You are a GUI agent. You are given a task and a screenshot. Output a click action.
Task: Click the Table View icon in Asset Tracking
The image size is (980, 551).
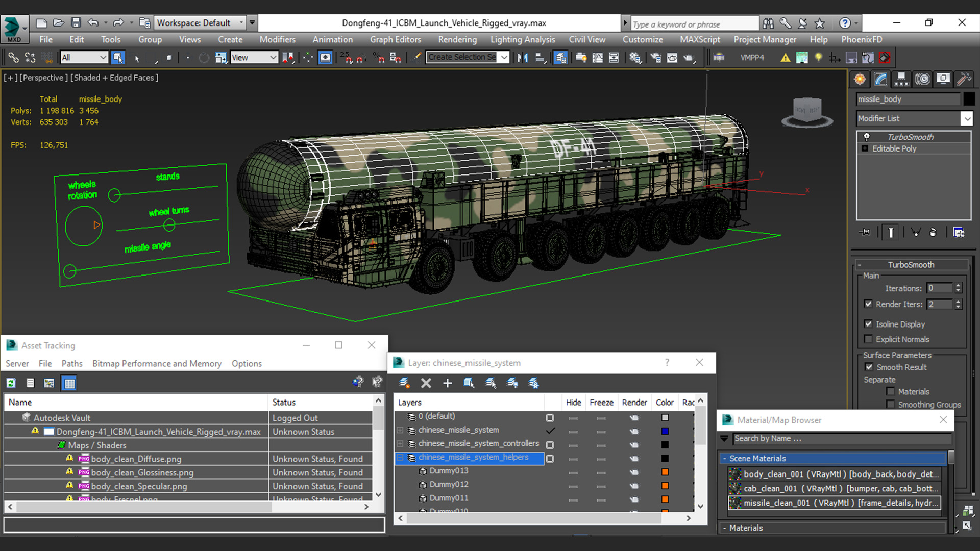tap(69, 383)
